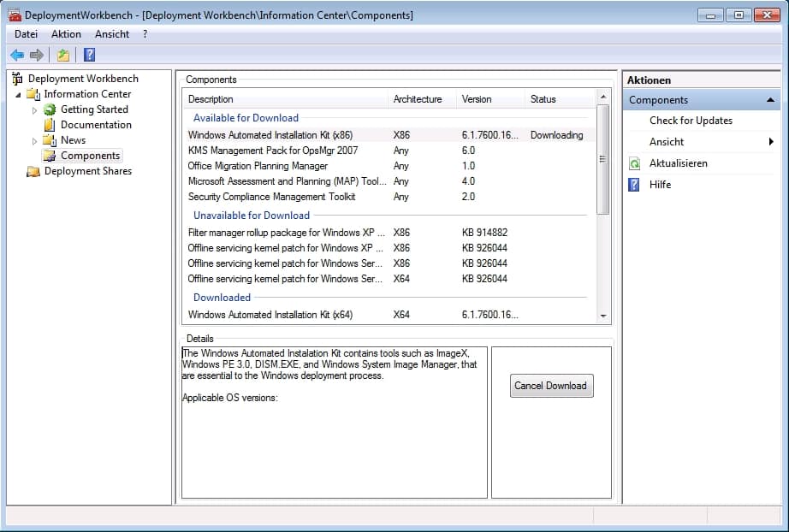Open the ? help menu
Viewport: 789px width, 532px height.
(x=145, y=34)
